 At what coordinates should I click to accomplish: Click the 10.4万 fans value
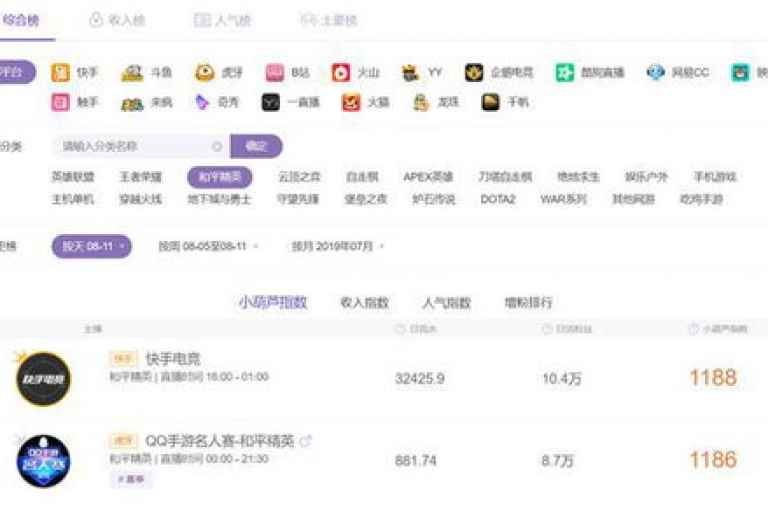pyautogui.click(x=562, y=378)
